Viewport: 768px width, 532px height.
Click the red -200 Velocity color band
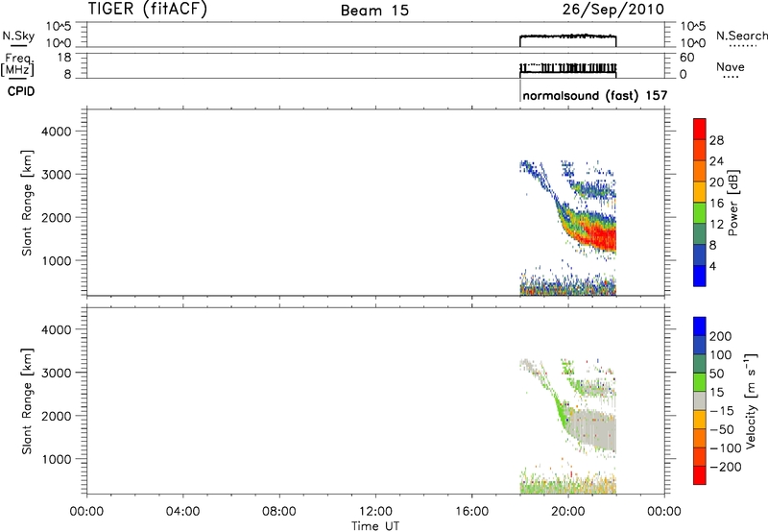[700, 475]
